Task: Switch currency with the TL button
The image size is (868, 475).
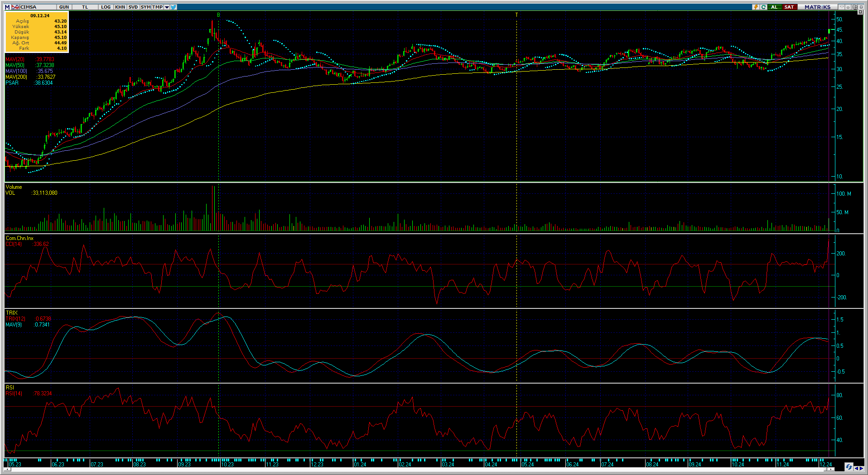Action: point(85,7)
